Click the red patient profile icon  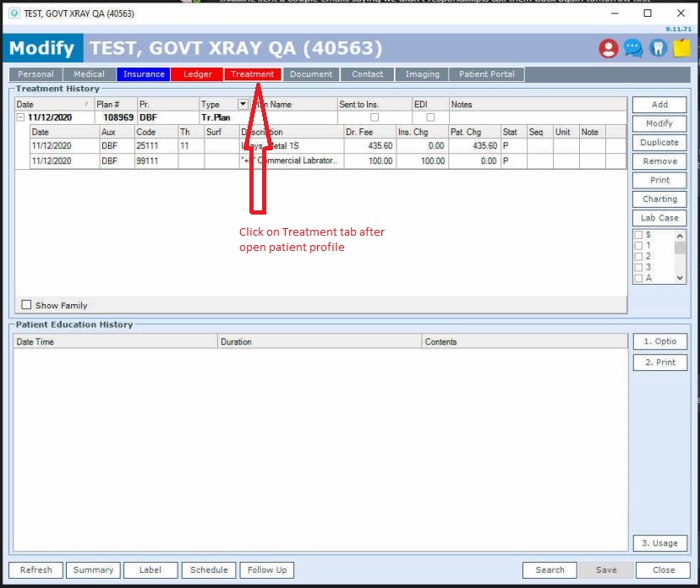[608, 48]
